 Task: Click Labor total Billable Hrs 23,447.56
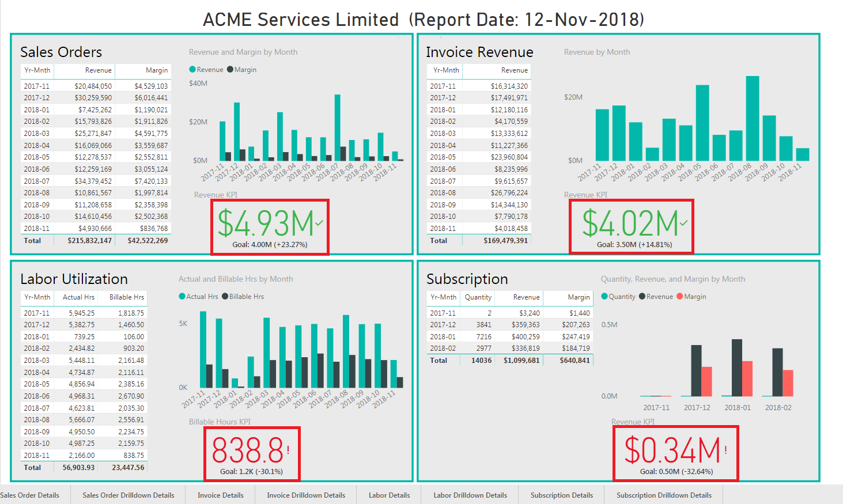128,468
